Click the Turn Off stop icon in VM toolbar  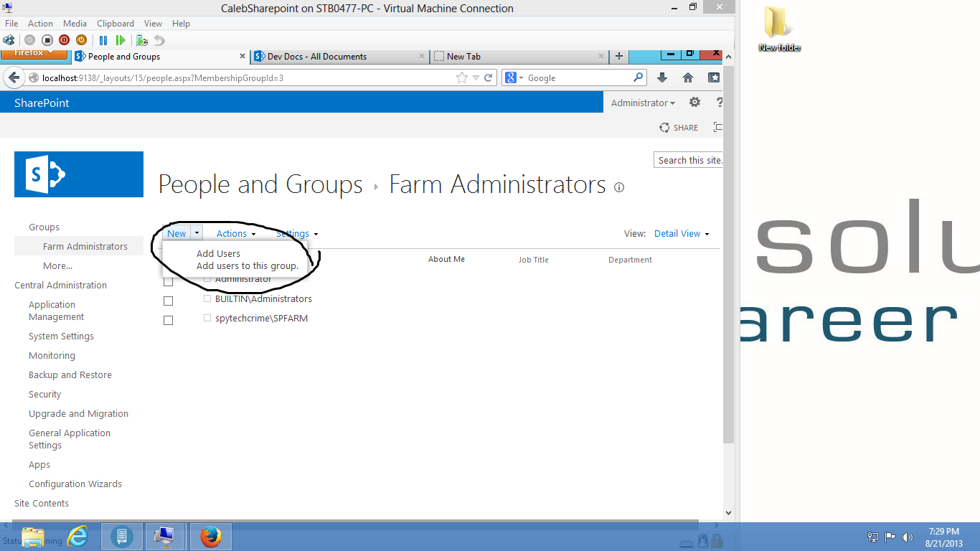tap(47, 40)
